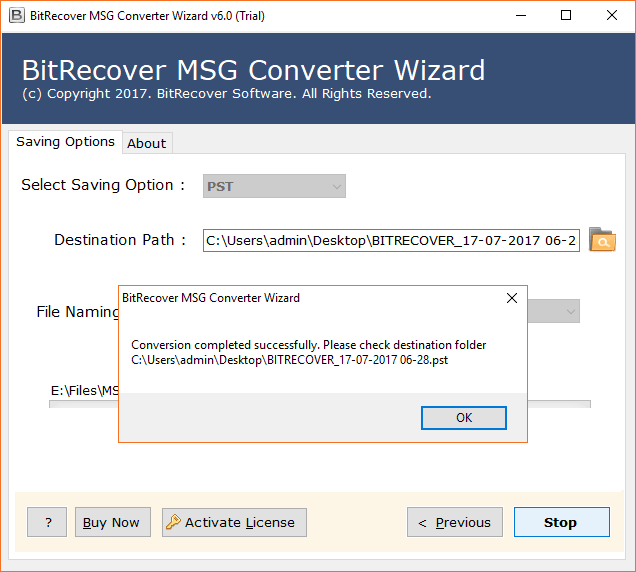The width and height of the screenshot is (636, 572).
Task: Expand the File Naming dropdown arrow
Action: tap(570, 312)
